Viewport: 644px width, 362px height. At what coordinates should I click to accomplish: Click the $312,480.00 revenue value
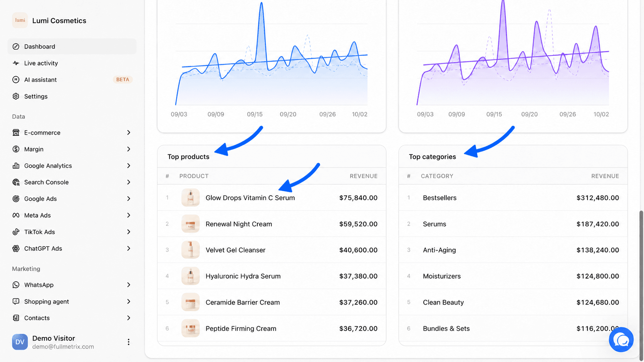pyautogui.click(x=598, y=198)
